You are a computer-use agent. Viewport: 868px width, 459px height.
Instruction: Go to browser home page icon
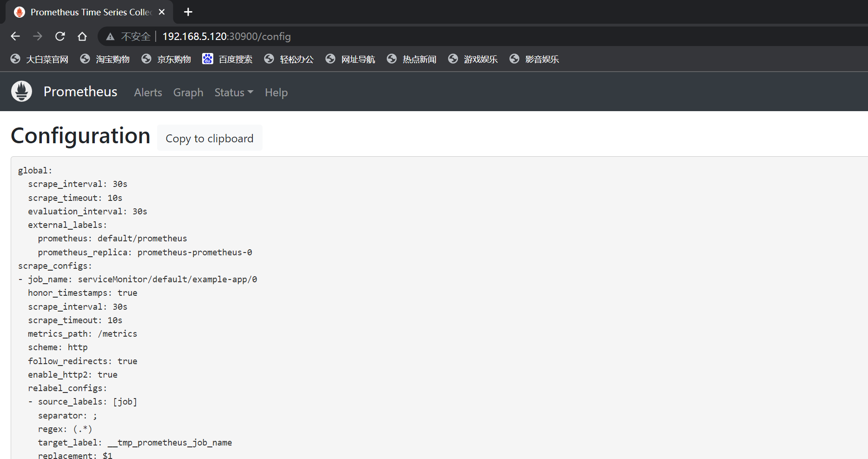[x=82, y=36]
